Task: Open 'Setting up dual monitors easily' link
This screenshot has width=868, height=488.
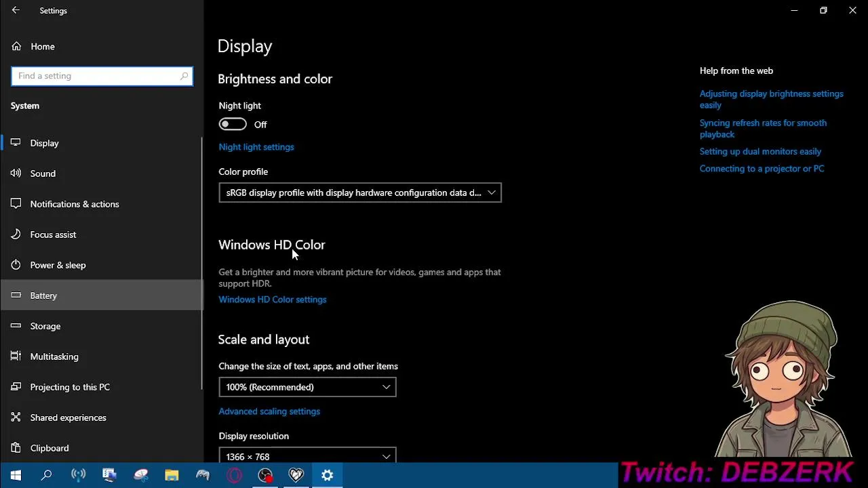Action: click(760, 152)
